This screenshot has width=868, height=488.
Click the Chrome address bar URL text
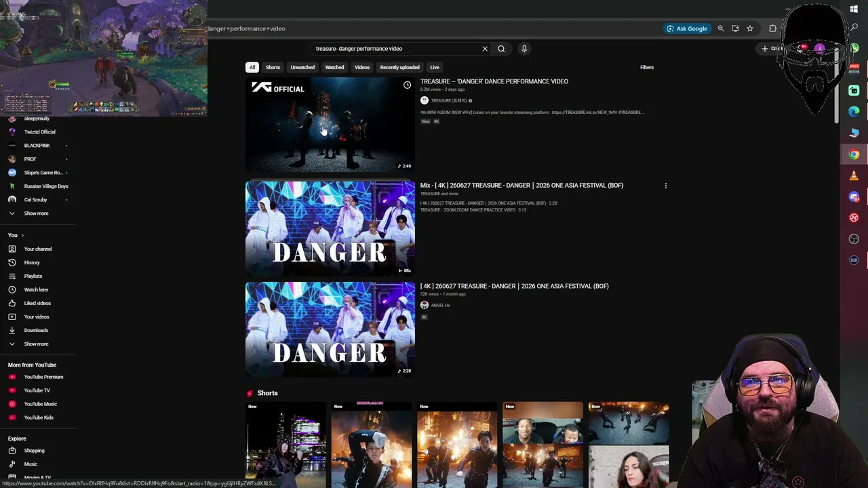[247, 28]
